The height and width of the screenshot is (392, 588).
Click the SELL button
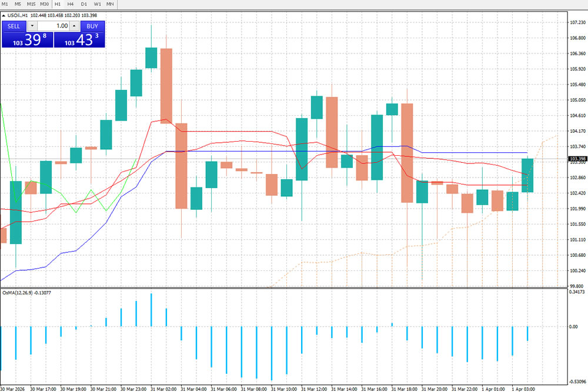[x=14, y=26]
